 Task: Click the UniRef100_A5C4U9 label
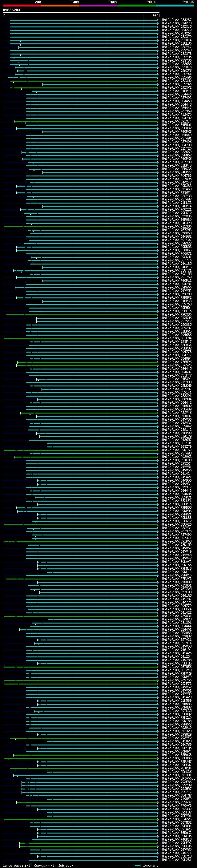tap(177, 410)
